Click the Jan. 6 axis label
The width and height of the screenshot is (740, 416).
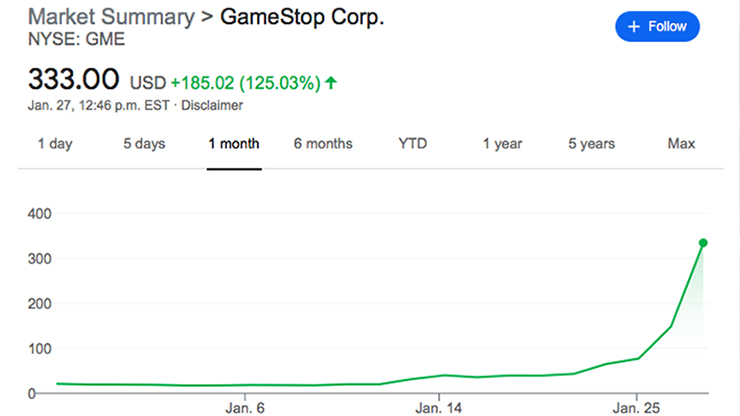(x=245, y=408)
